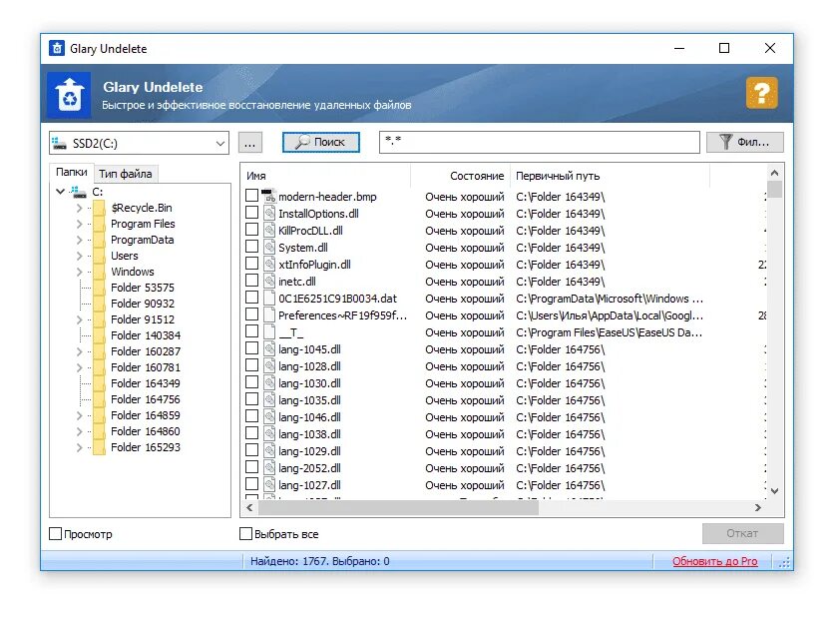This screenshot has width=840, height=625.
Task: Open the SSD2(C:) drive dropdown
Action: (219, 143)
